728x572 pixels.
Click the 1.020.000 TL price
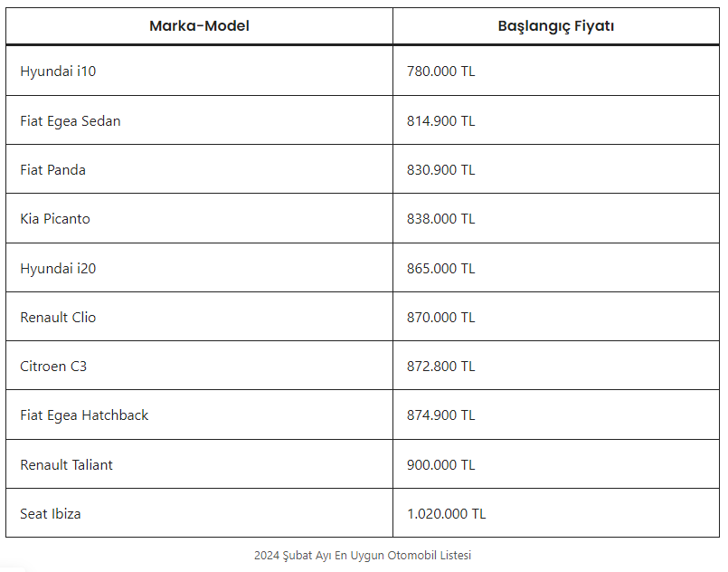(x=446, y=514)
